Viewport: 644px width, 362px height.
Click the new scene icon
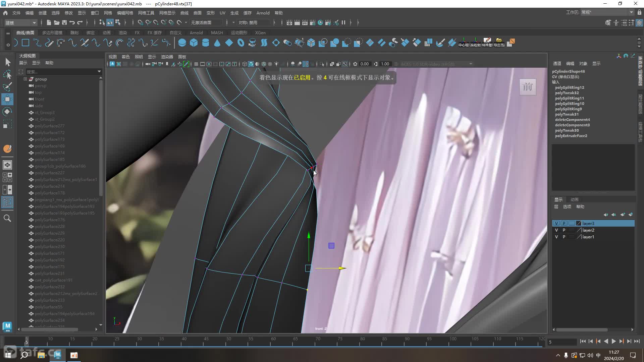(x=49, y=22)
